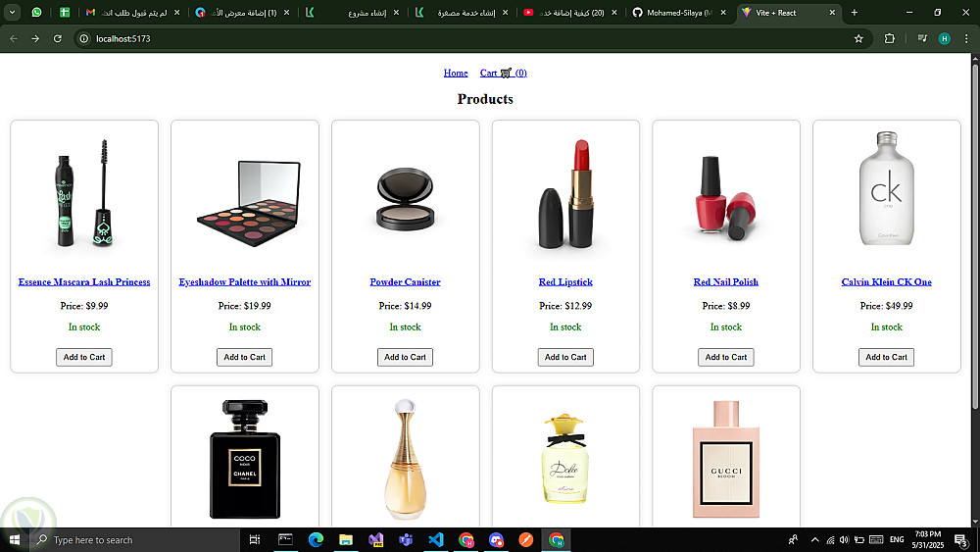Open the Red Lipstick product link
The width and height of the screenshot is (980, 552).
(x=565, y=282)
